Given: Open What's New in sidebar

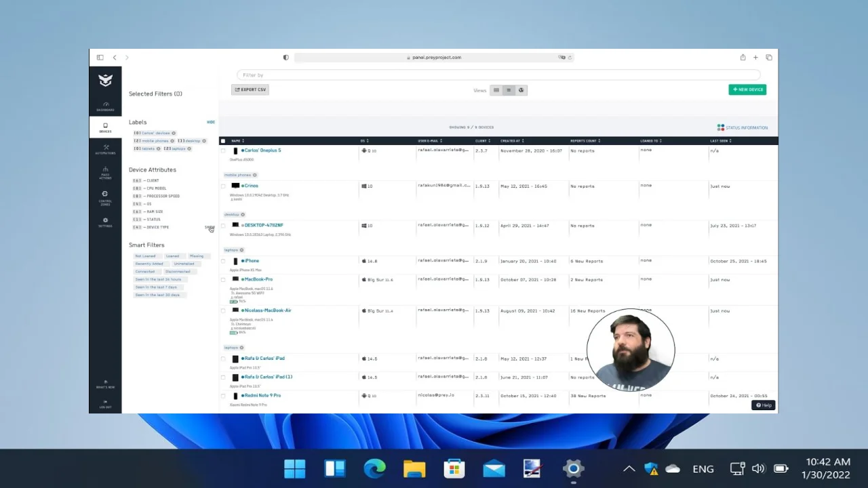Looking at the screenshot, I should point(105,384).
